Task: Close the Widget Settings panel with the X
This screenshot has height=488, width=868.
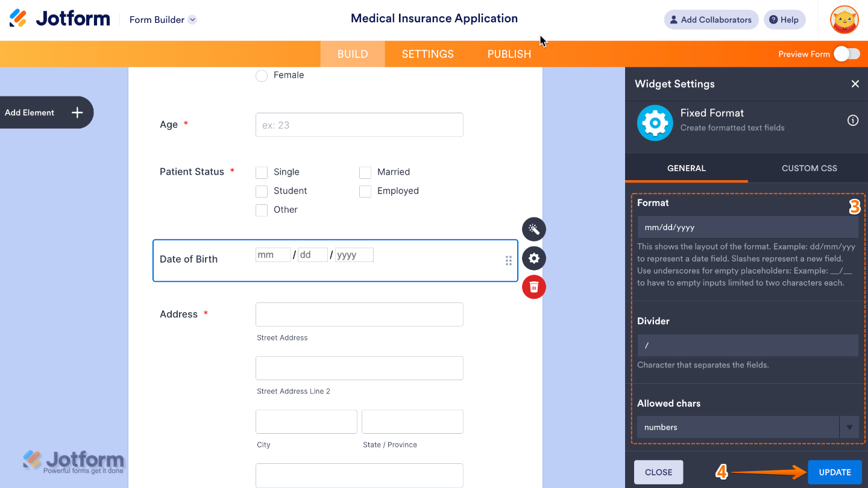Action: point(855,84)
